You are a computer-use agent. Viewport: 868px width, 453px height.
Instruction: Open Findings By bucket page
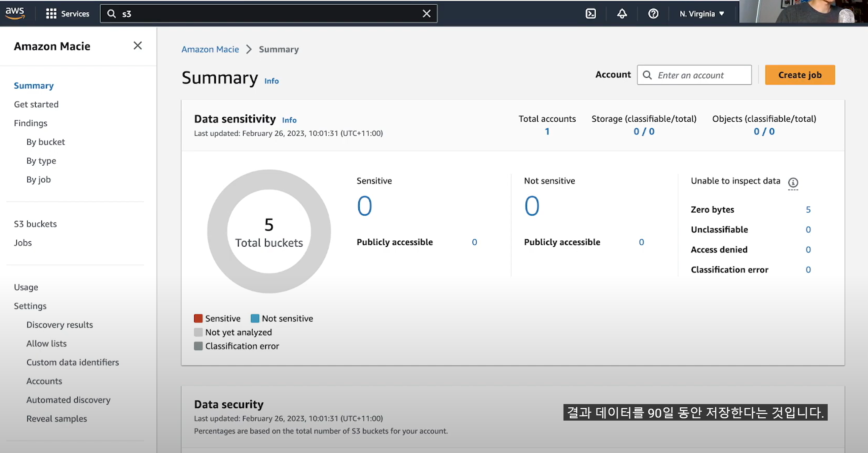[x=46, y=142]
